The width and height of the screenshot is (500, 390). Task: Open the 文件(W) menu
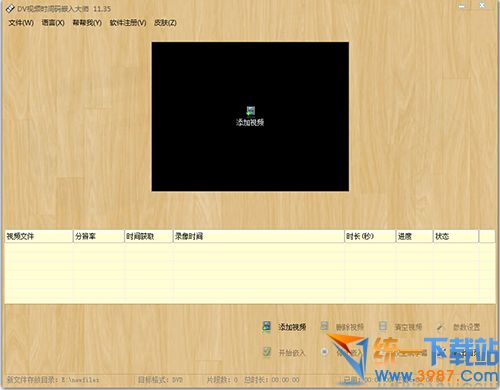pos(21,23)
